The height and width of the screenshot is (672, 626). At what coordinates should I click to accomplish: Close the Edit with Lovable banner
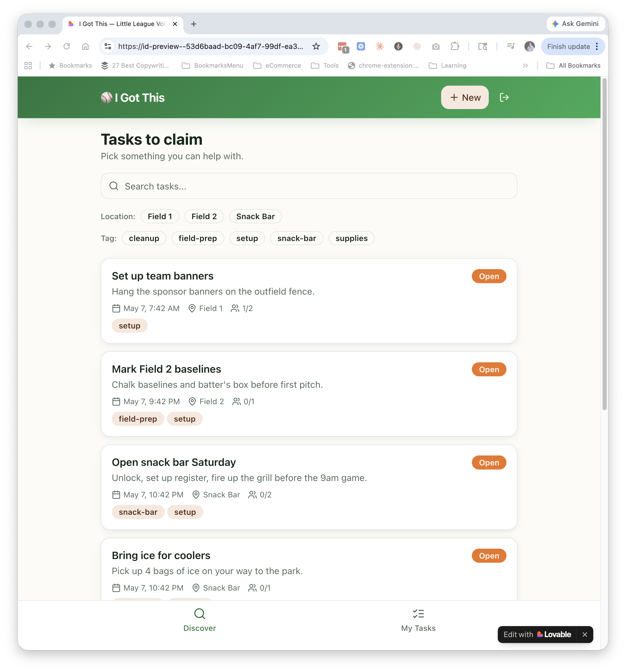coord(585,635)
